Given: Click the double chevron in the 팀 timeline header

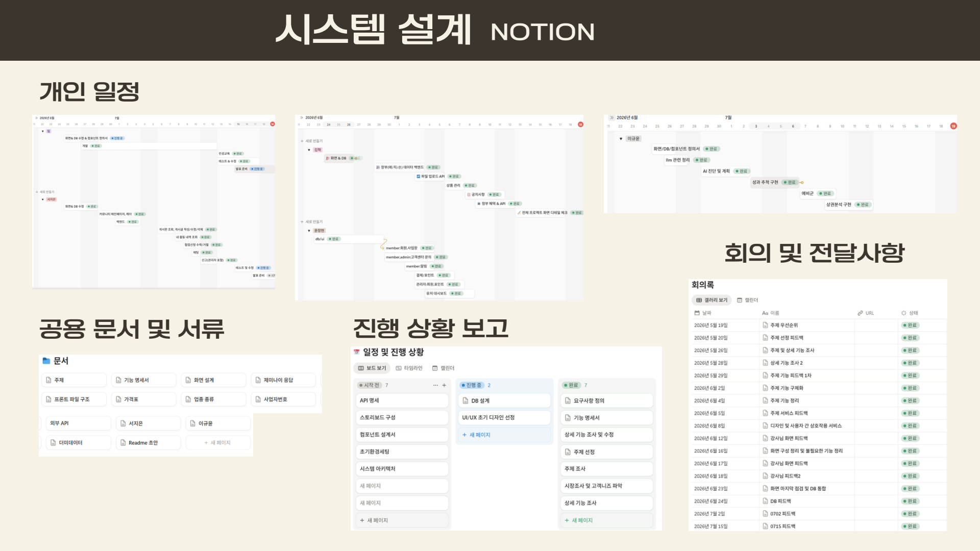Looking at the screenshot, I should 36,118.
